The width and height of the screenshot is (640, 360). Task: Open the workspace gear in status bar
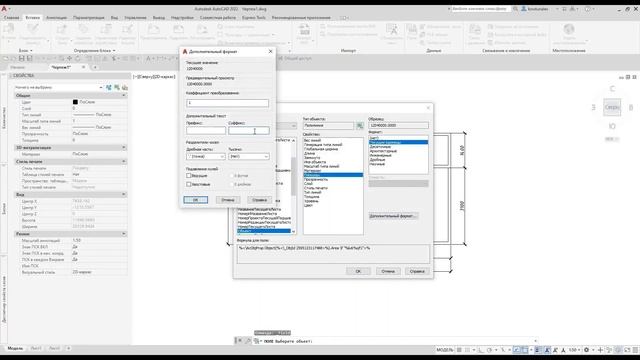coord(587,350)
